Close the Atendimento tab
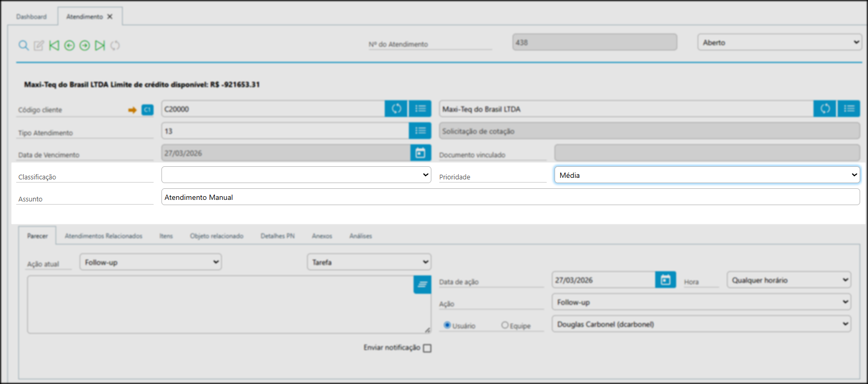 110,17
